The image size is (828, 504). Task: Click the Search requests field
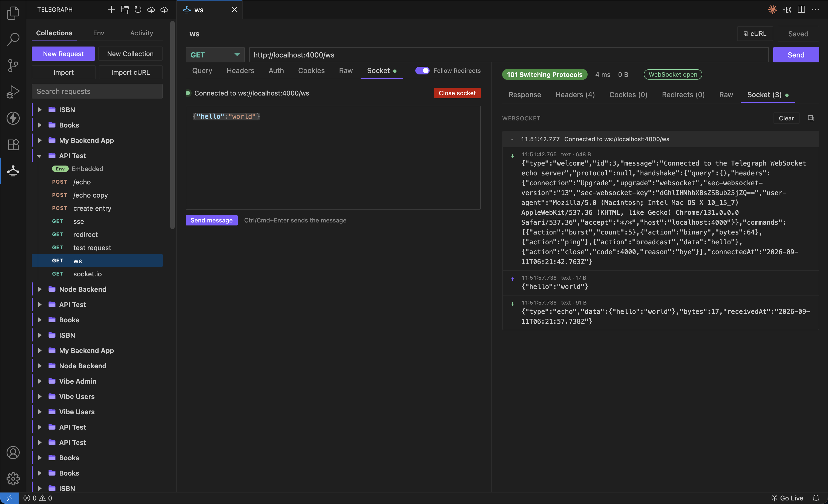(97, 91)
